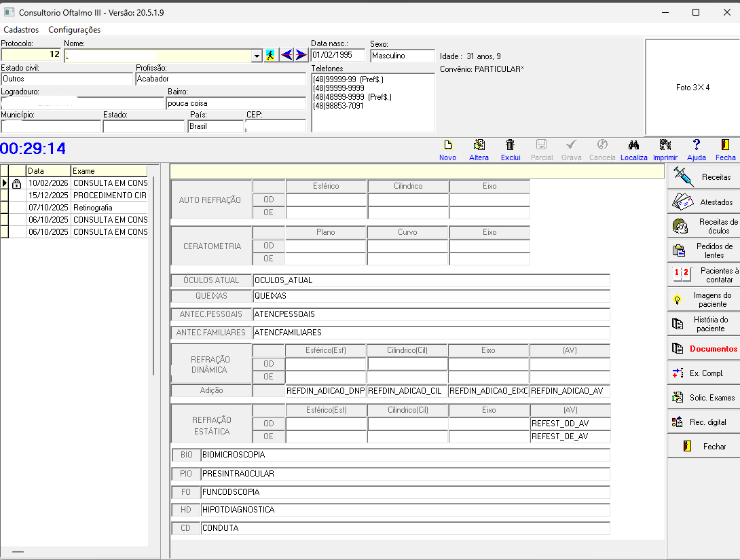
Task: Click the lock icon on the 10/02/2026 row
Action: [x=16, y=183]
